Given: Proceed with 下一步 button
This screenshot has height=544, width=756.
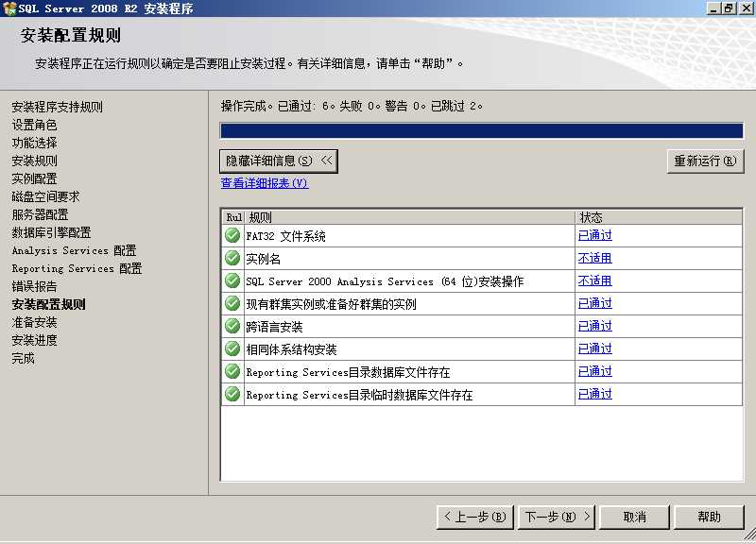Looking at the screenshot, I should (557, 517).
